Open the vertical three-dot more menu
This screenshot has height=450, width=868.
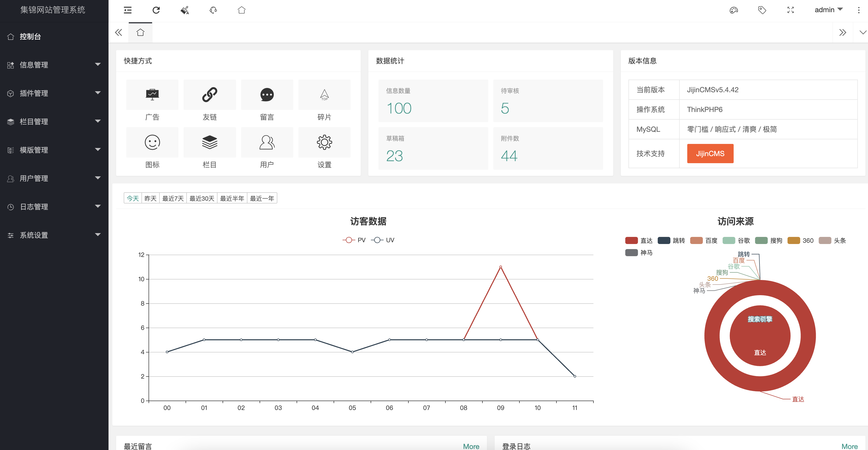coord(859,10)
